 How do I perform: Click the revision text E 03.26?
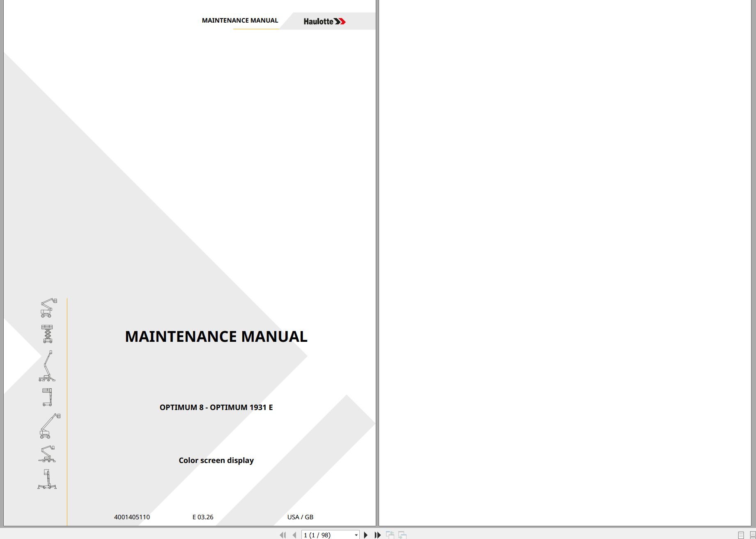tap(203, 517)
